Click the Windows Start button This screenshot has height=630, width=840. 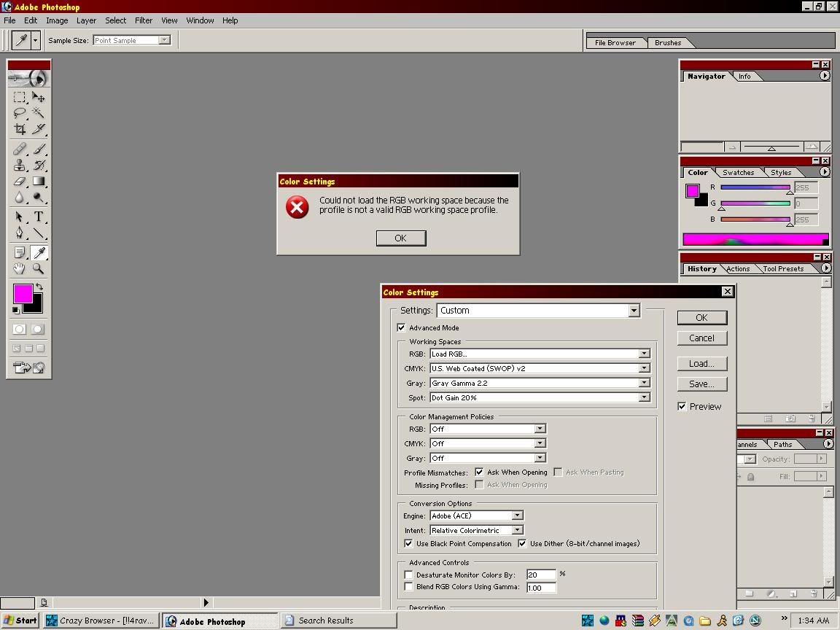[20, 621]
